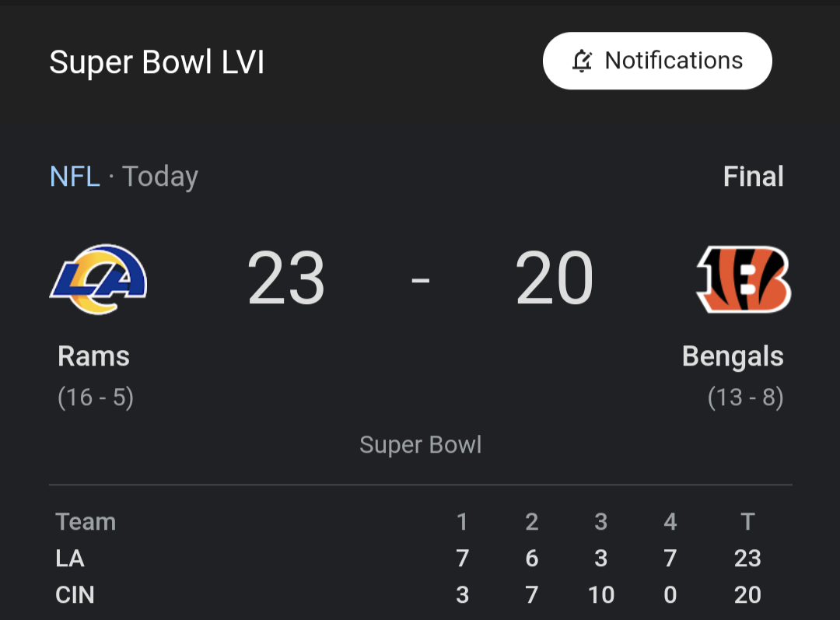Click the Rams record (16 - 5)

point(95,397)
